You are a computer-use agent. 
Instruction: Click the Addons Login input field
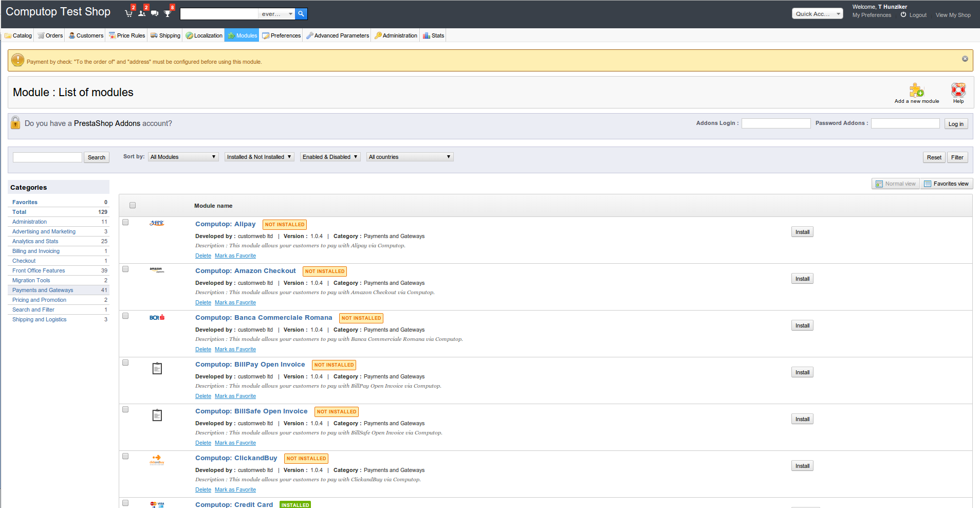coord(775,123)
